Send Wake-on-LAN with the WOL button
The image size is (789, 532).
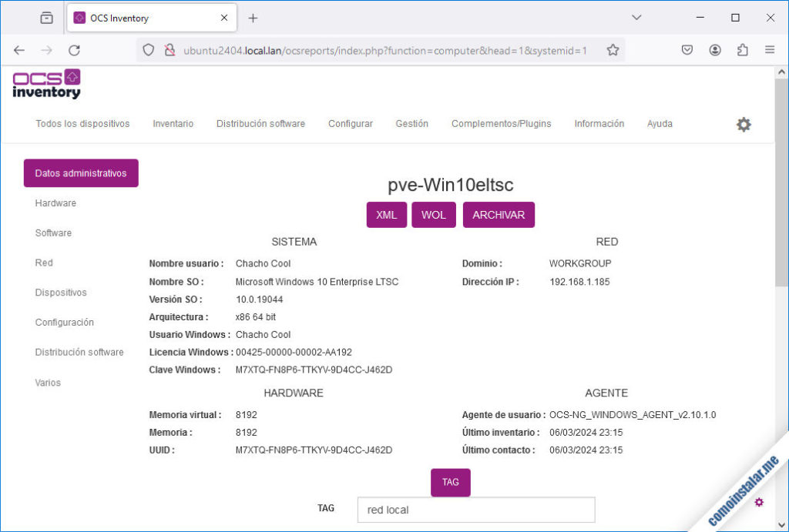click(x=433, y=215)
